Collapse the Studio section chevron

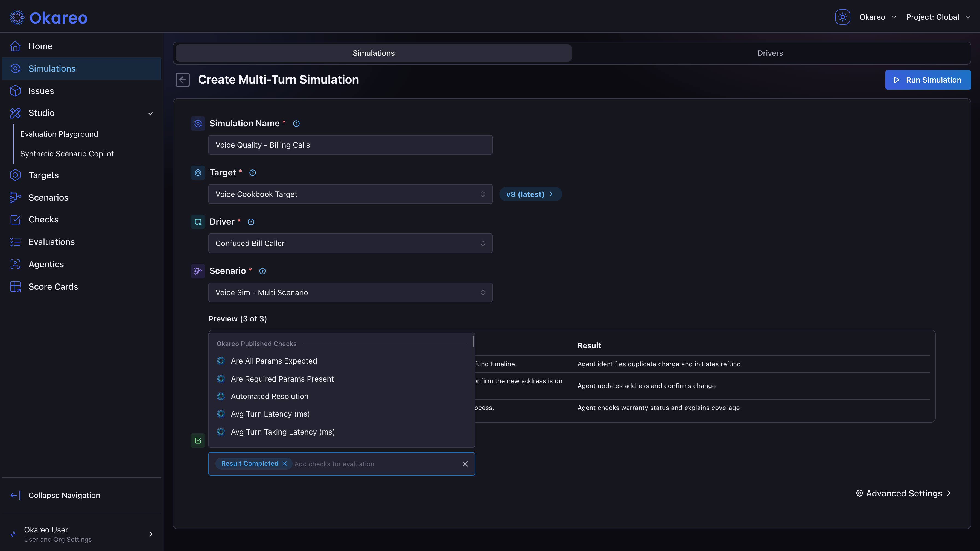pyautogui.click(x=150, y=113)
